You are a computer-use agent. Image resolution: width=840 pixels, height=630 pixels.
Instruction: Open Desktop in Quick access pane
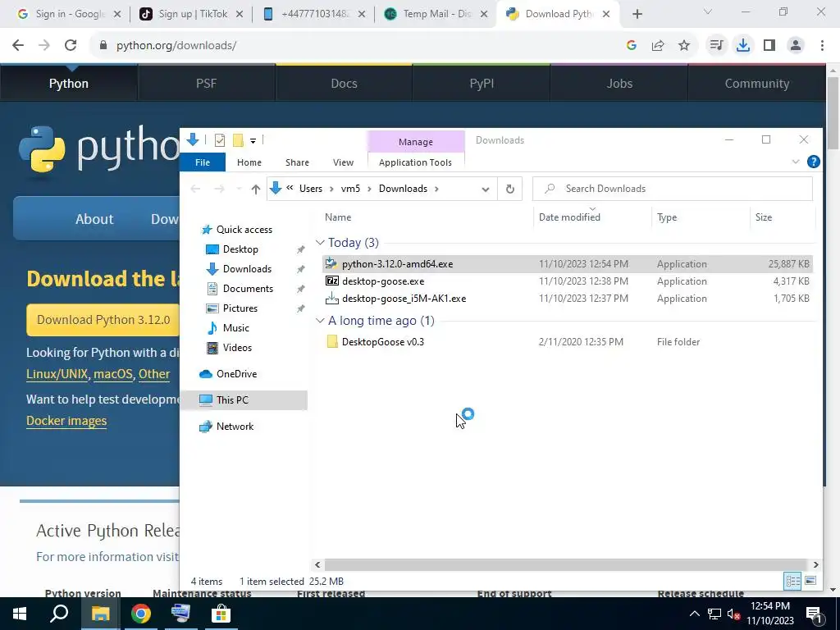240,249
